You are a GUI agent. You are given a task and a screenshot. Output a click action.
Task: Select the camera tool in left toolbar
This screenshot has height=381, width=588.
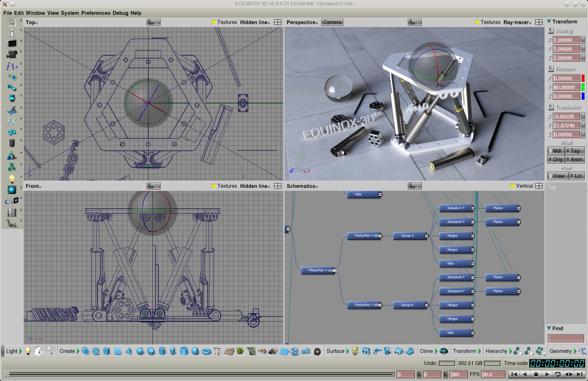(x=12, y=54)
